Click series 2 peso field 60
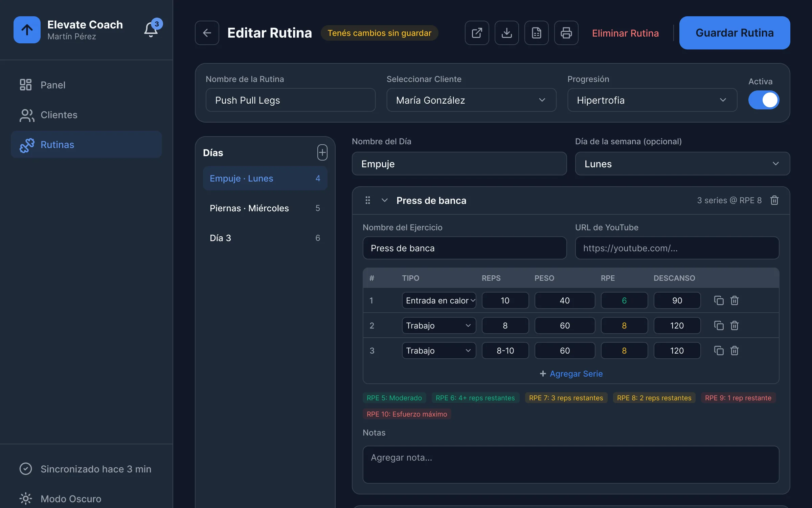The width and height of the screenshot is (812, 508). click(565, 325)
